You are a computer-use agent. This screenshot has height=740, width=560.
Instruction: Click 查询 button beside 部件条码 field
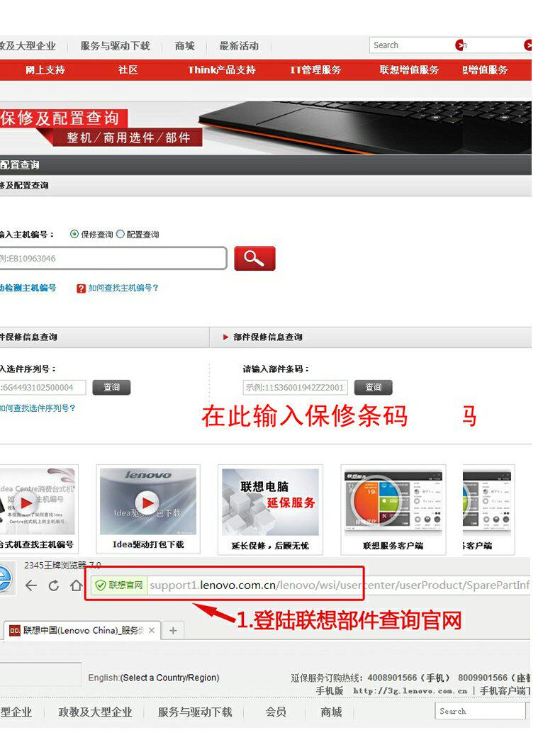pos(373,388)
